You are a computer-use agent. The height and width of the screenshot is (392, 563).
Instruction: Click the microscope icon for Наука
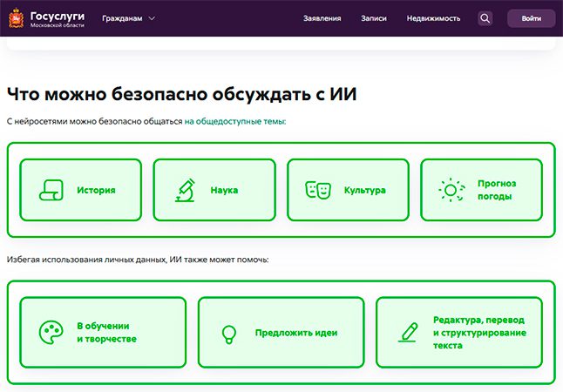click(184, 190)
